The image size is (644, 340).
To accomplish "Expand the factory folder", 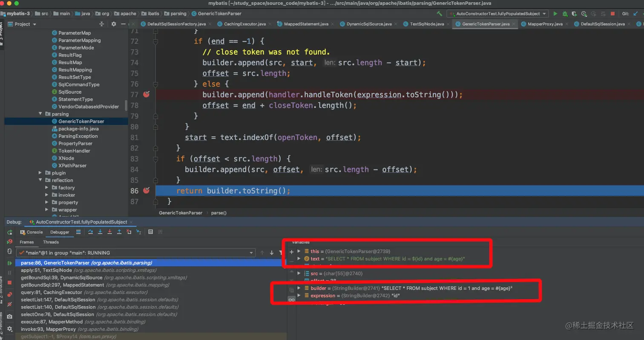I will (x=47, y=187).
